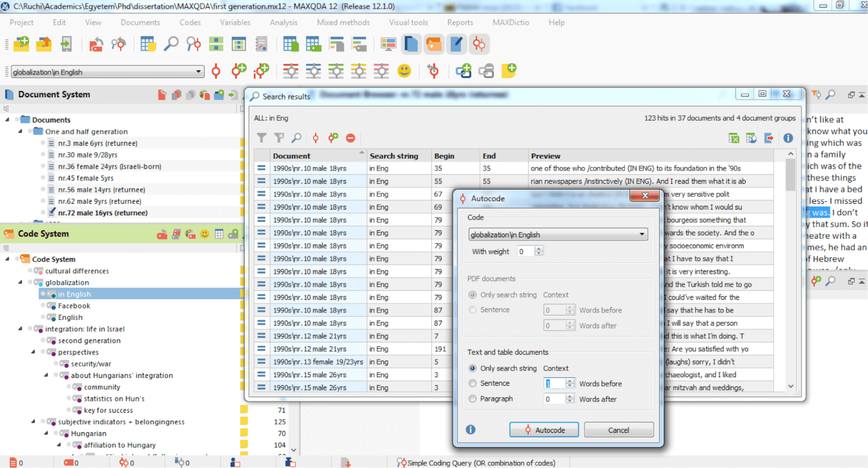Open the Analysis menu
The width and height of the screenshot is (868, 468).
click(283, 23)
